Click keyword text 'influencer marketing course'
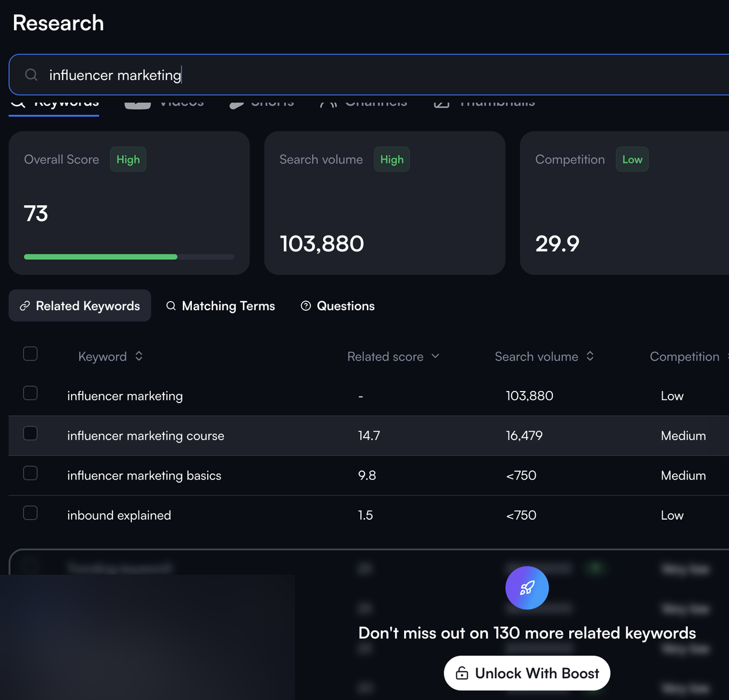Viewport: 729px width, 700px height. [x=146, y=436]
